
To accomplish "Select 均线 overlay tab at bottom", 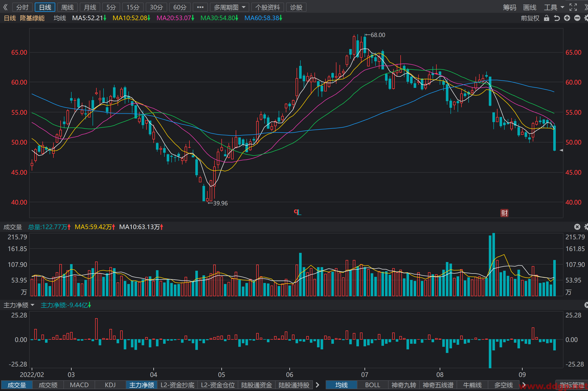I will [341, 385].
